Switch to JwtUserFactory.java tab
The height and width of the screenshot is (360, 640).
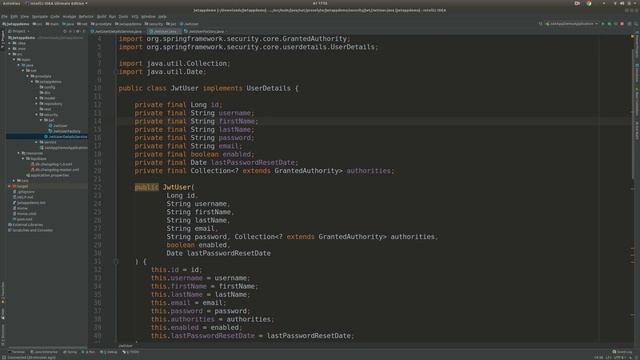pos(204,31)
